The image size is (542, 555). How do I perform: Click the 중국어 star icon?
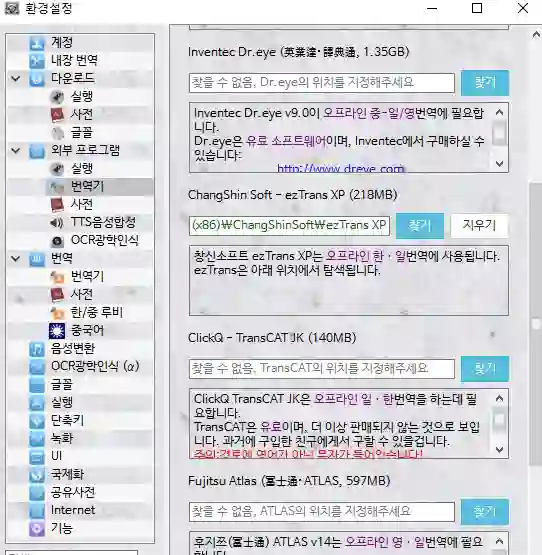click(57, 331)
